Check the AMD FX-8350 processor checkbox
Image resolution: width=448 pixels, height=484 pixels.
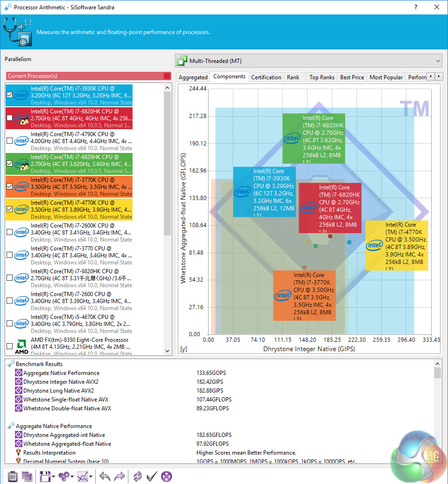click(10, 346)
